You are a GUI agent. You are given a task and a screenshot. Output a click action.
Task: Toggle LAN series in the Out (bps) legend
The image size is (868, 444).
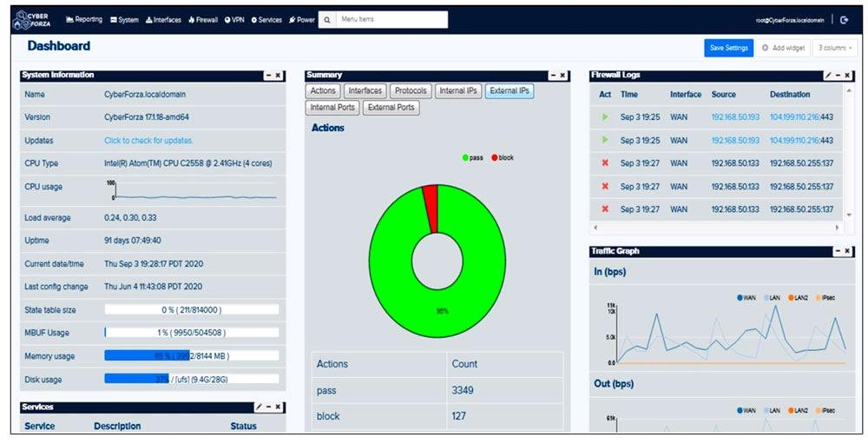pyautogui.click(x=772, y=411)
